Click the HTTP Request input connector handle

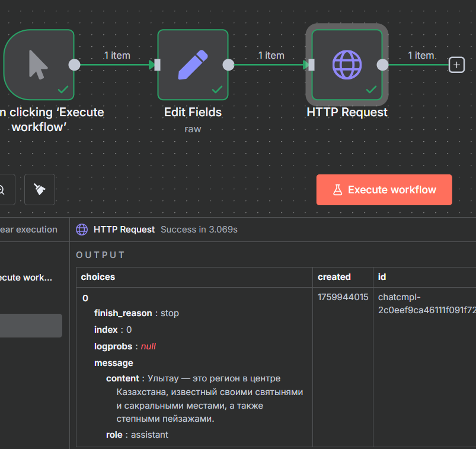pos(311,65)
